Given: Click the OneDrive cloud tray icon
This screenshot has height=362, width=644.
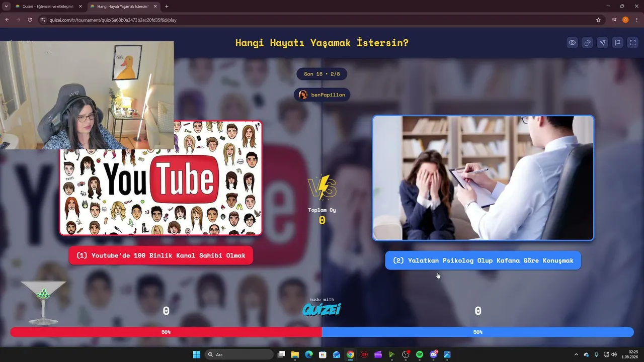Looking at the screenshot, I should coord(586,354).
